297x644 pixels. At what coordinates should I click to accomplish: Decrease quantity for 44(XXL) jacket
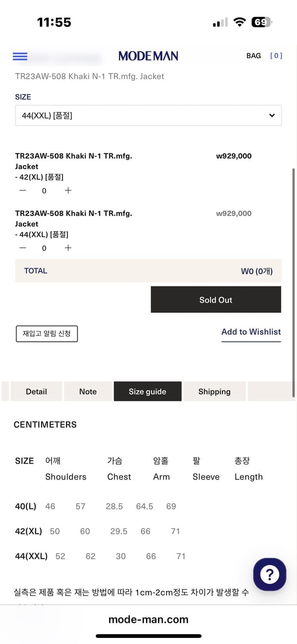23,248
